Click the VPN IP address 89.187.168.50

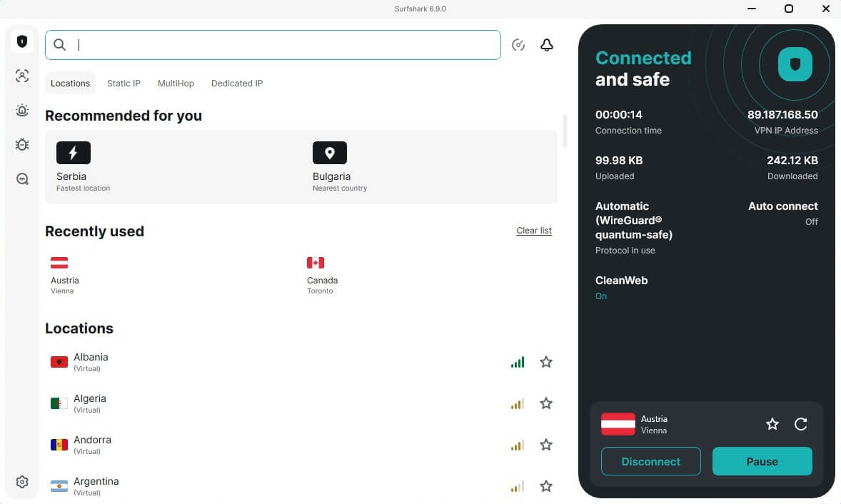[x=782, y=115]
